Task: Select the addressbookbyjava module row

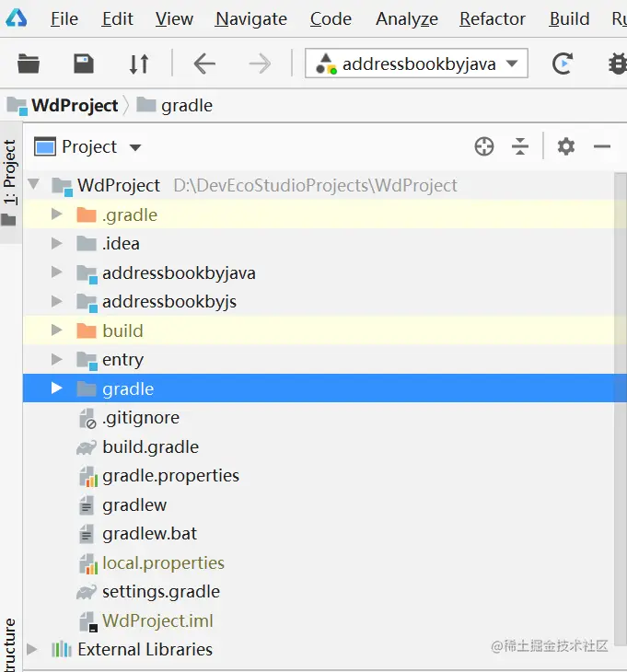Action: 319,272
